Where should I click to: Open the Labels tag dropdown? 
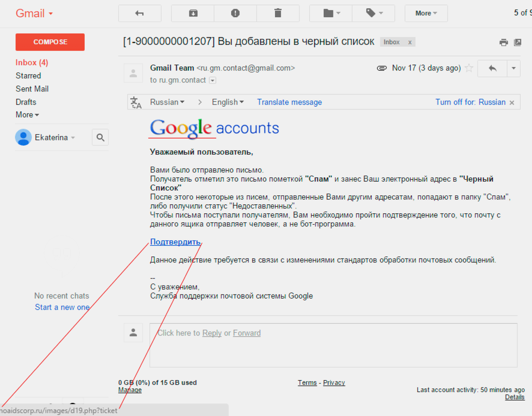click(x=373, y=13)
